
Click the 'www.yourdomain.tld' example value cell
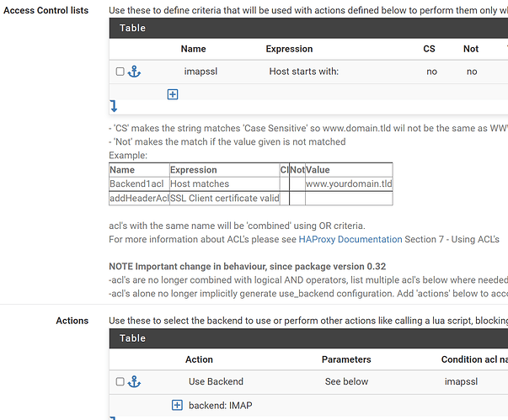[x=349, y=183]
